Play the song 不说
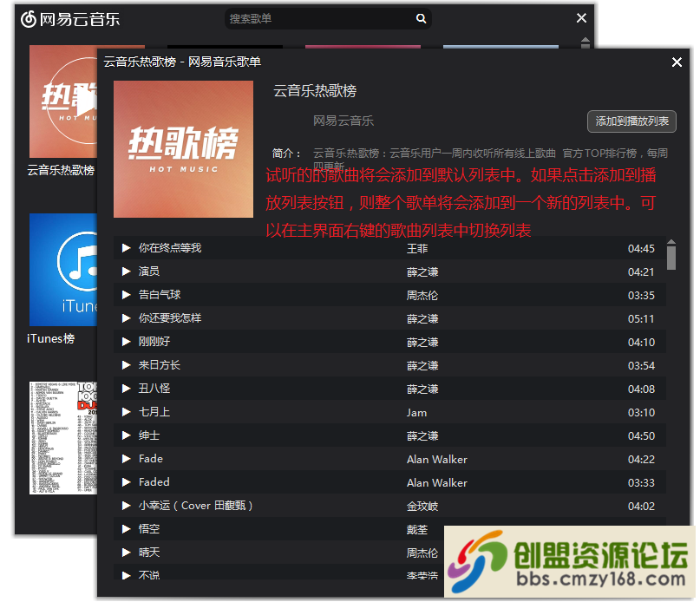The height and width of the screenshot is (602, 700). tap(127, 575)
